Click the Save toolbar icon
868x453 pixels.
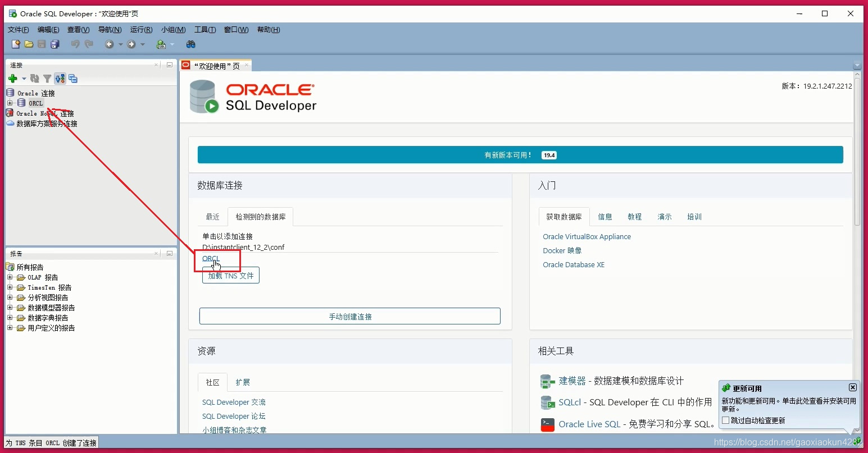coord(42,44)
